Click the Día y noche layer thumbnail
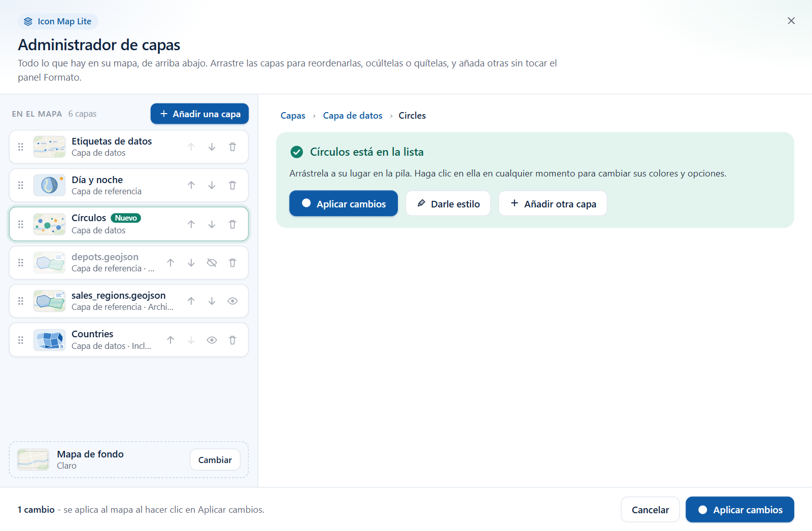Screen dimensions: 812x531 49,185
